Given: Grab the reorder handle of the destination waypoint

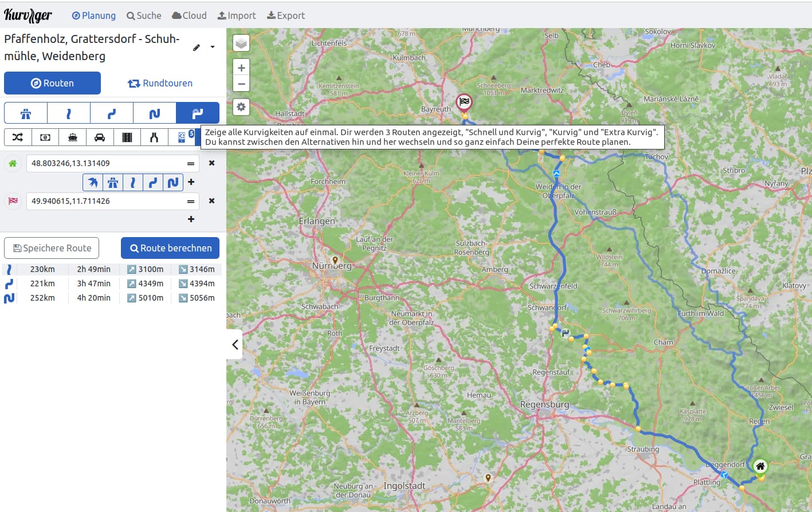Looking at the screenshot, I should [x=191, y=202].
